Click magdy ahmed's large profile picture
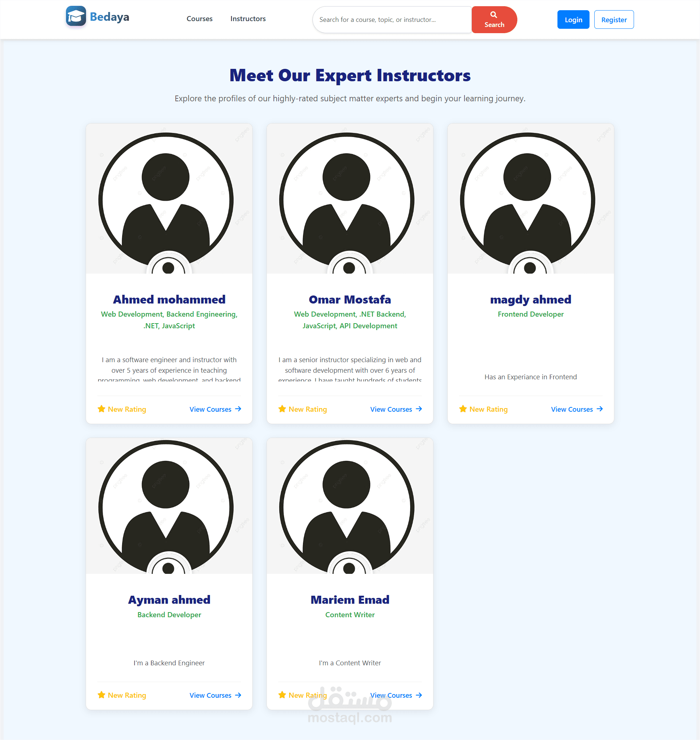The image size is (700, 740). (527, 194)
